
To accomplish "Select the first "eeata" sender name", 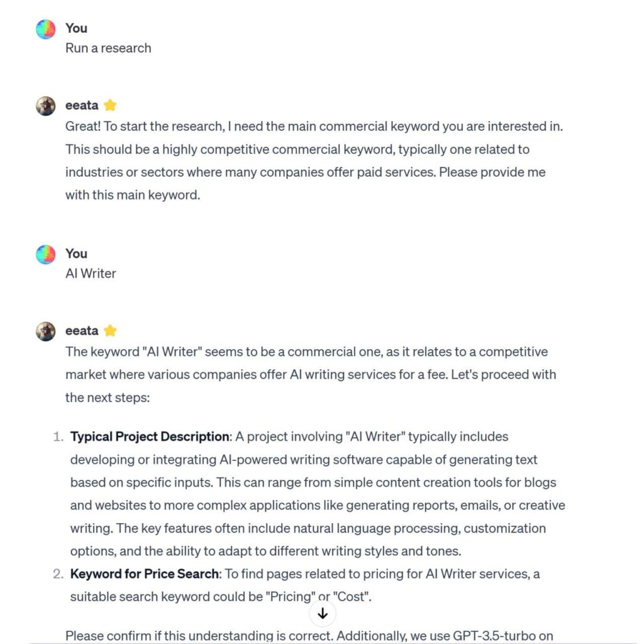I will tap(82, 105).
